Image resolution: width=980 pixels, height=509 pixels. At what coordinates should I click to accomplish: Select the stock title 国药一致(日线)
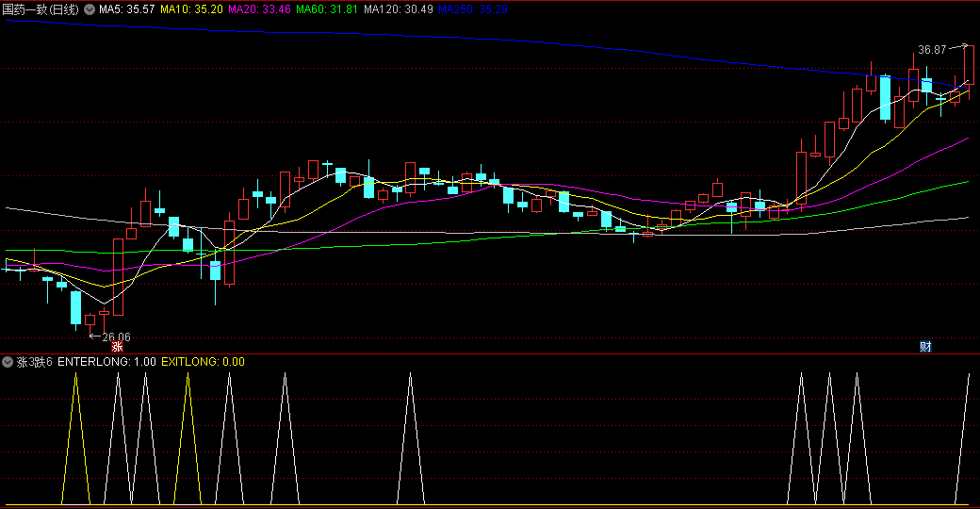41,9
